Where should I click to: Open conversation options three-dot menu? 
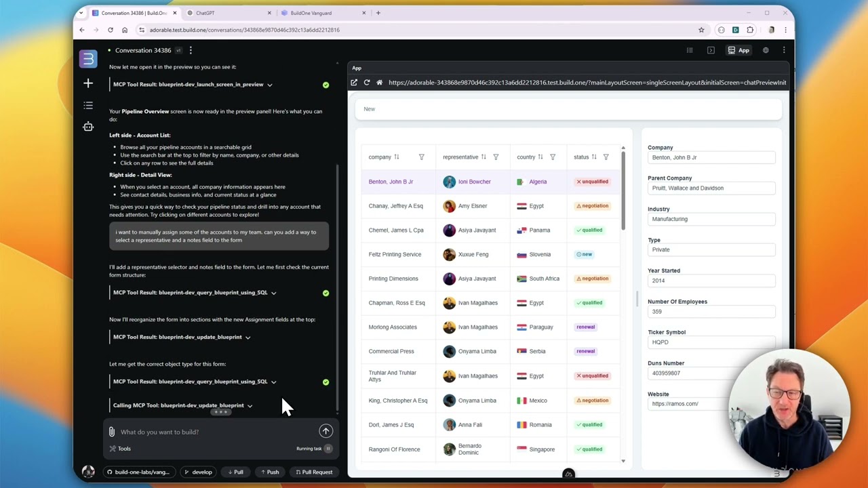point(191,50)
